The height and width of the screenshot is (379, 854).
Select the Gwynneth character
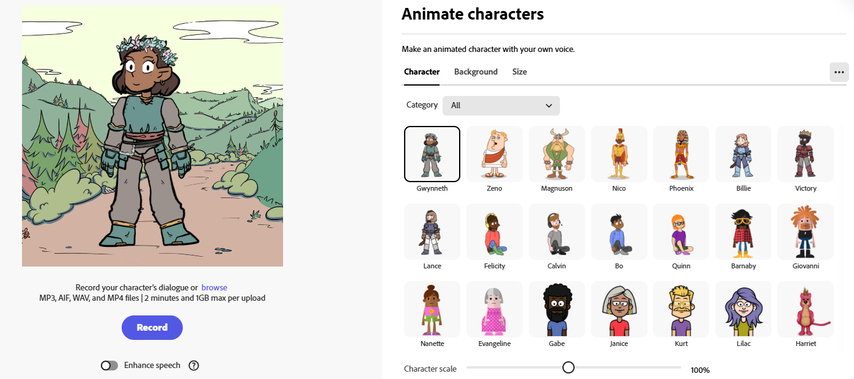pyautogui.click(x=432, y=154)
